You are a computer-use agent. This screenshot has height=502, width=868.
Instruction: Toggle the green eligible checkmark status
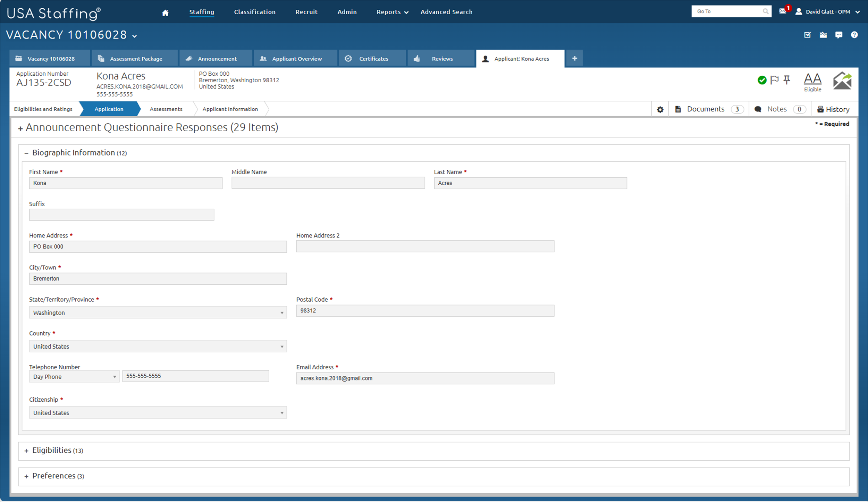point(762,80)
